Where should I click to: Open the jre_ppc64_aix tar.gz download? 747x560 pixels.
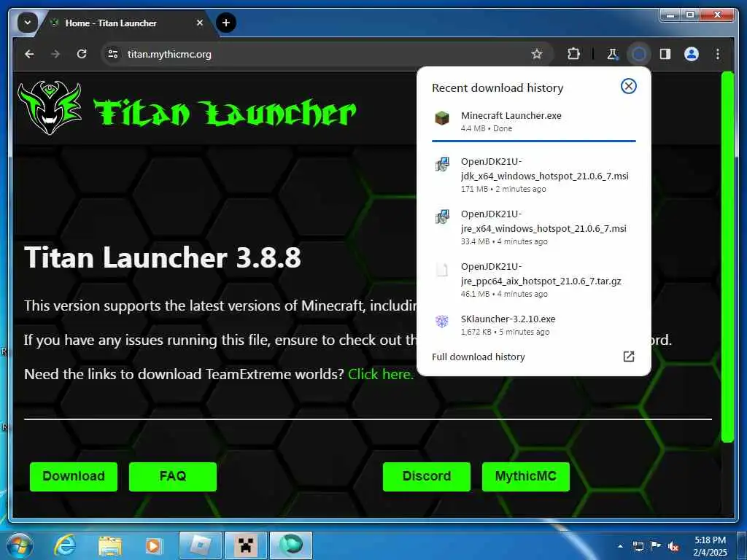533,279
